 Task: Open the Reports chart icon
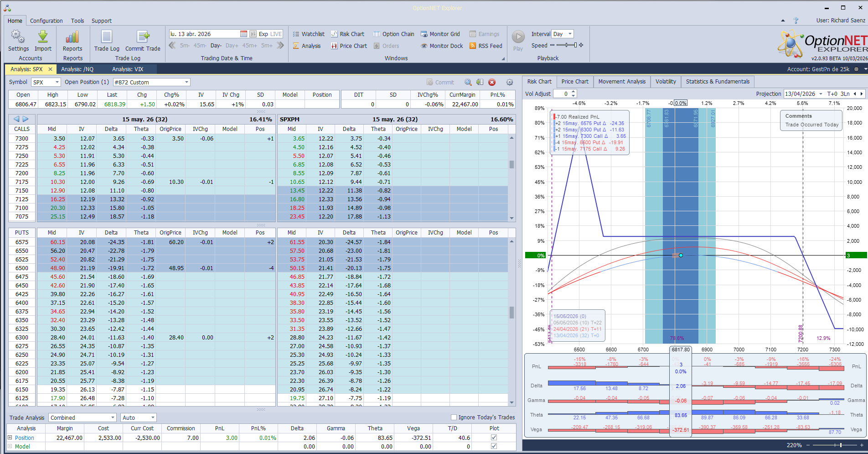point(72,37)
